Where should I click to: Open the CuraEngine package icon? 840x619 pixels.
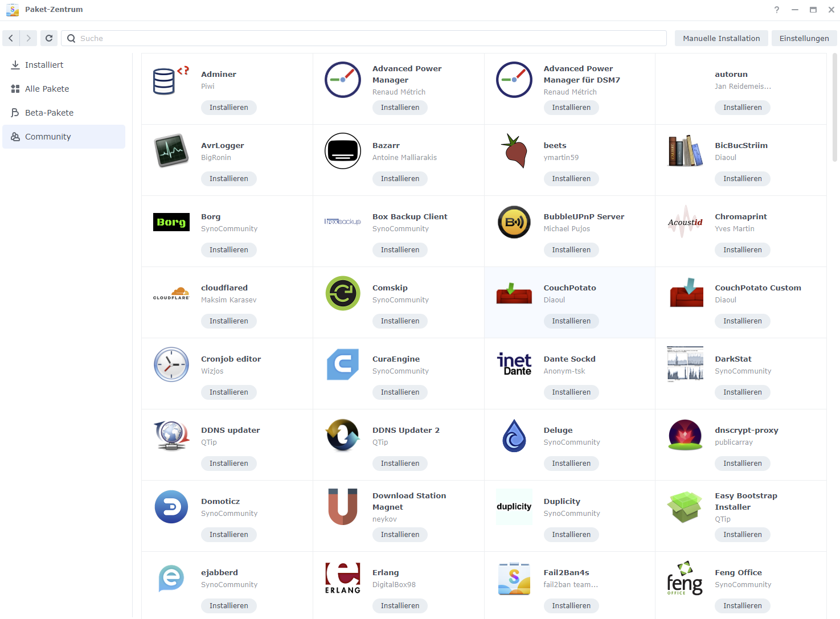[x=343, y=364]
